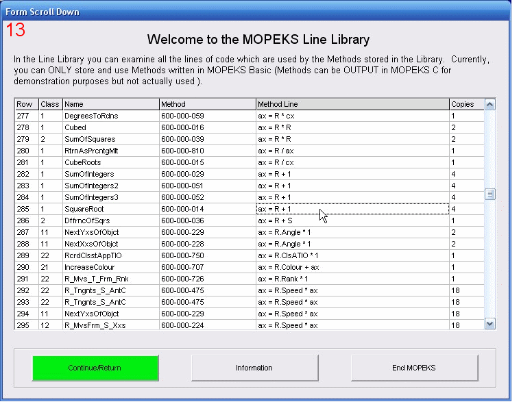
Task: Select NextYxsOfObjct in row 287
Action: pos(111,232)
